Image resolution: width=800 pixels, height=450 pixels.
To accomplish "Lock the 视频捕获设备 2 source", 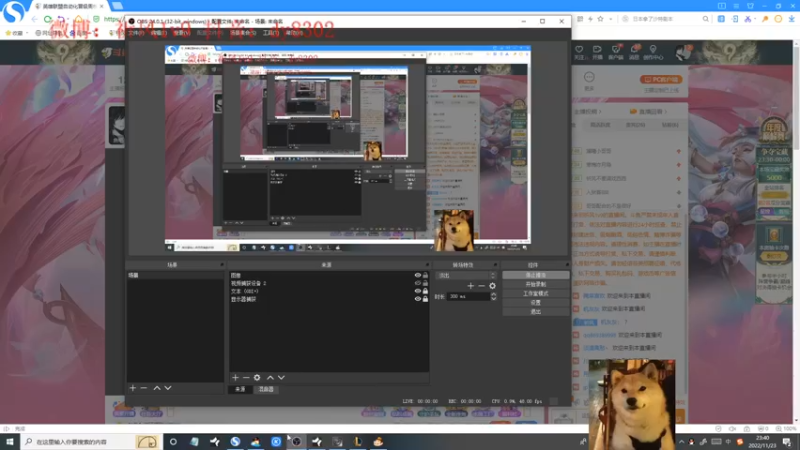I will click(425, 283).
